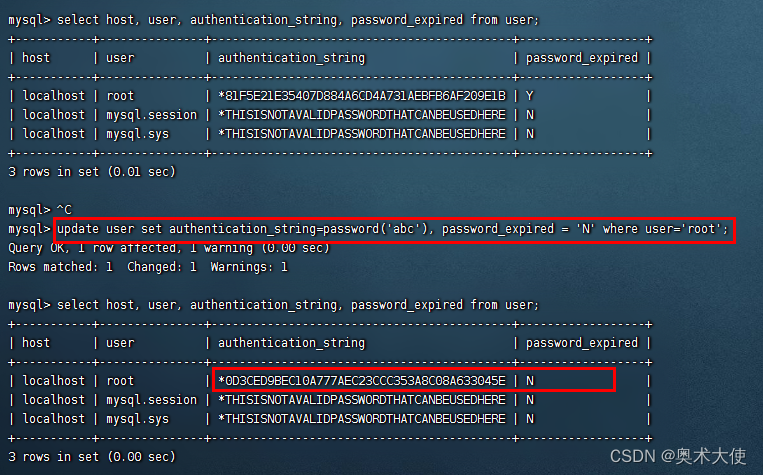Click mysql.sys user in second table
Viewport: 763px width, 475px height.
137,419
